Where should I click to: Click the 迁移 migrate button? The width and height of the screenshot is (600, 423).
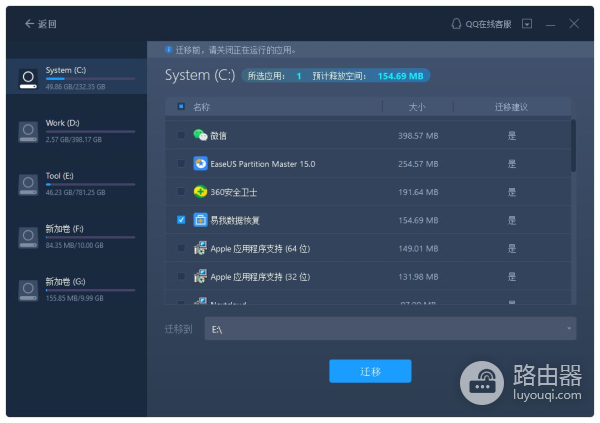coord(370,371)
